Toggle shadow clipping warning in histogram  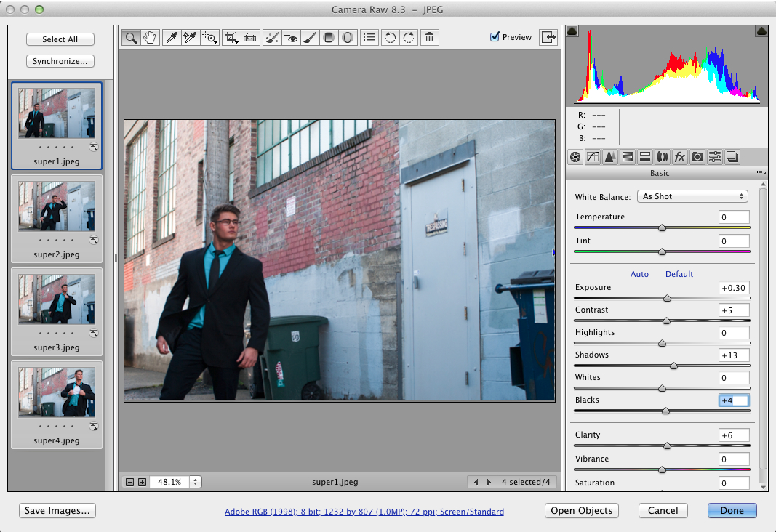click(x=572, y=31)
